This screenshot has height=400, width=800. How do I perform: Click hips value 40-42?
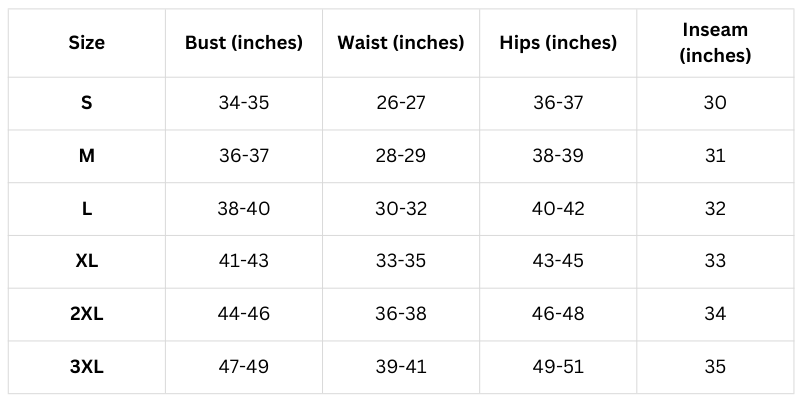pyautogui.click(x=558, y=209)
